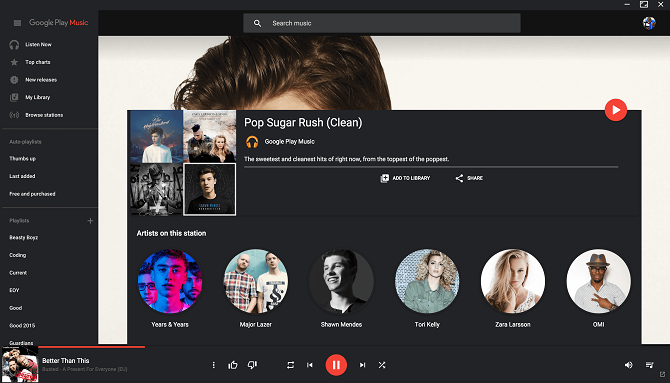Toggle repeat mode
Viewport: 670px width, 383px height.
(x=291, y=365)
